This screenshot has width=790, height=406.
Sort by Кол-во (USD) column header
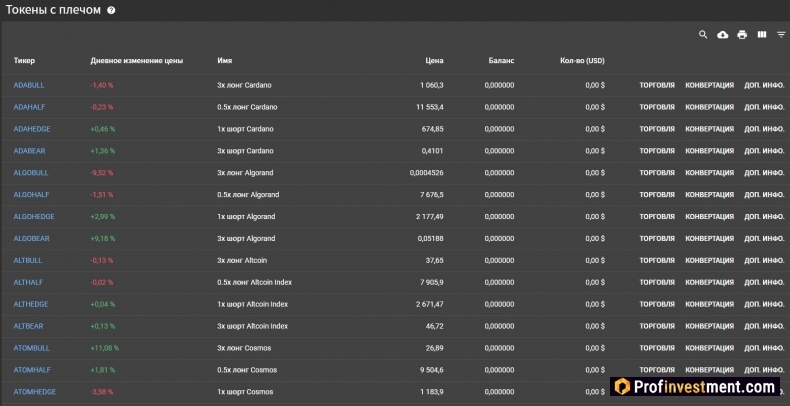pyautogui.click(x=582, y=60)
